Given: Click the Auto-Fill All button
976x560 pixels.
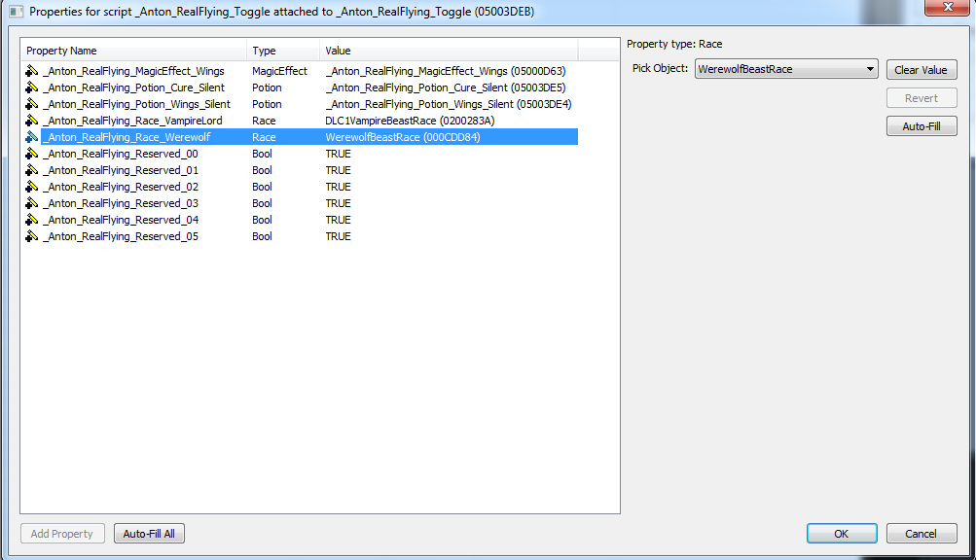Looking at the screenshot, I should 149,533.
